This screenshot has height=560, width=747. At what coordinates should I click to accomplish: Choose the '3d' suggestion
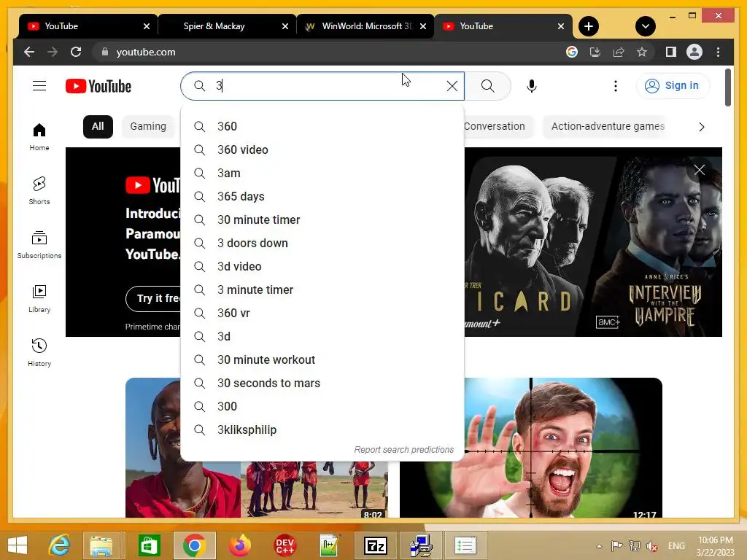coord(322,336)
